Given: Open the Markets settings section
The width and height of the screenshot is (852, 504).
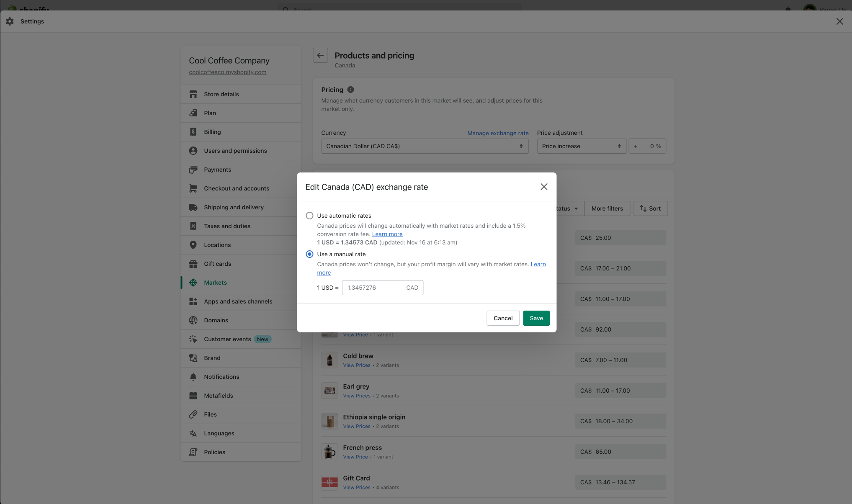Looking at the screenshot, I should point(215,283).
